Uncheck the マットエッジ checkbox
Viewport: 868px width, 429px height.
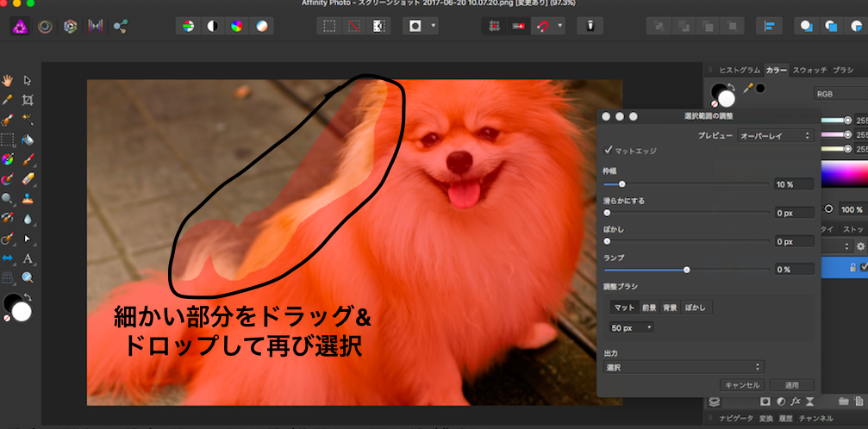point(609,150)
